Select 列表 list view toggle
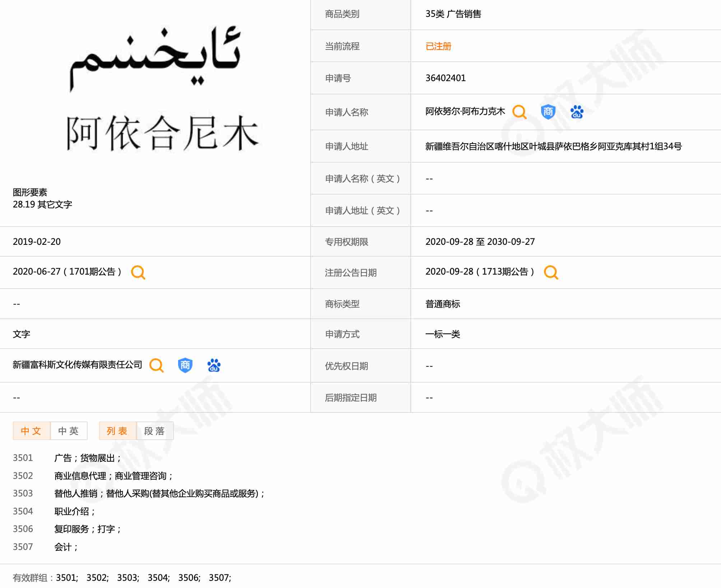The width and height of the screenshot is (721, 588). 117,431
